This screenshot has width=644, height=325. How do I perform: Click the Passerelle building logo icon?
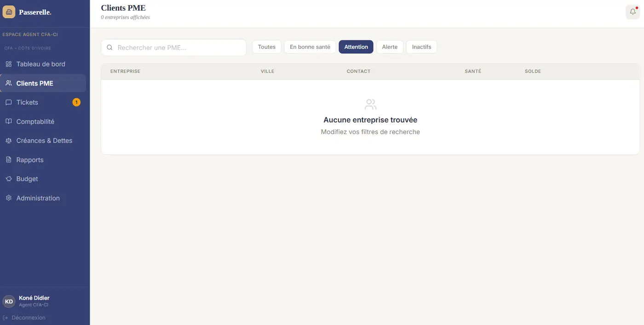click(9, 12)
